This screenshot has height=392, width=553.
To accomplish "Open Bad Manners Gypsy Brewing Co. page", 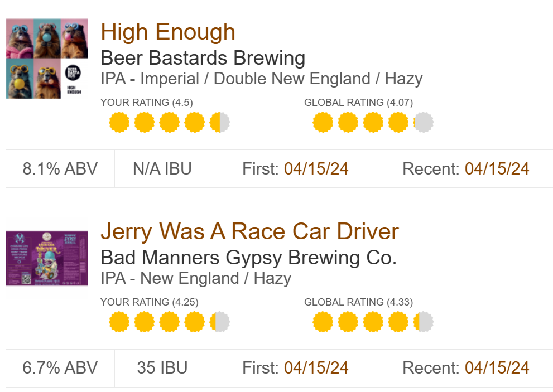I will pyautogui.click(x=248, y=258).
